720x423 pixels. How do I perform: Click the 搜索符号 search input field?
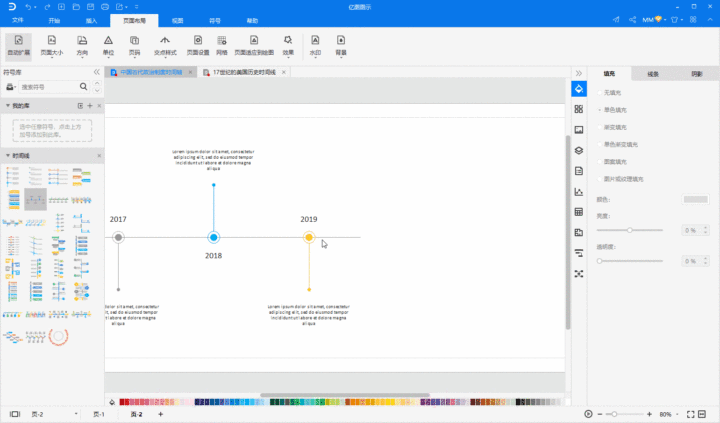(48, 86)
